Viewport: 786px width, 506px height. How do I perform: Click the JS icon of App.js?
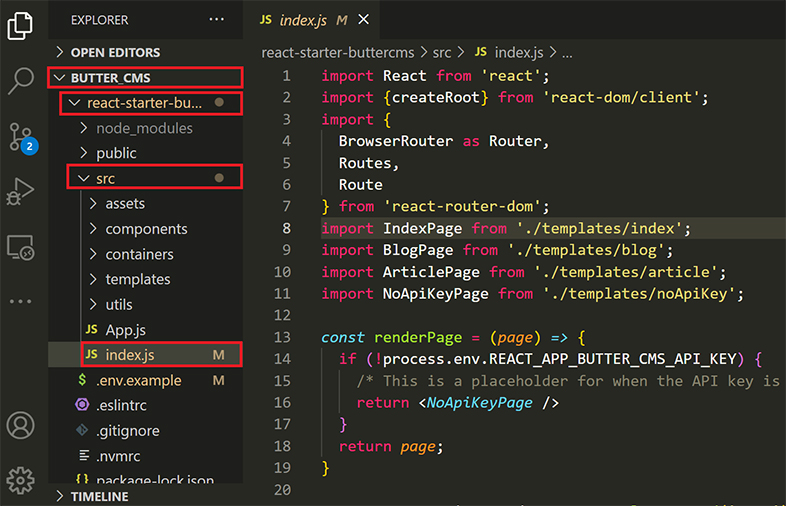point(92,329)
